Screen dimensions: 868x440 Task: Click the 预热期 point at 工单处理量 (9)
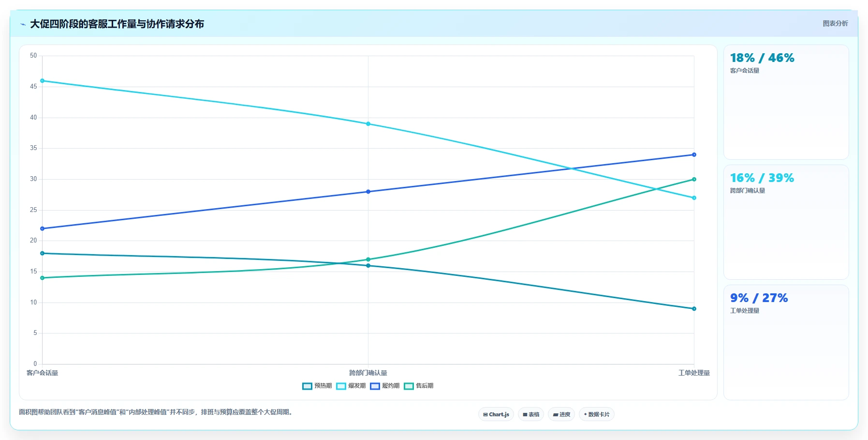pos(694,309)
